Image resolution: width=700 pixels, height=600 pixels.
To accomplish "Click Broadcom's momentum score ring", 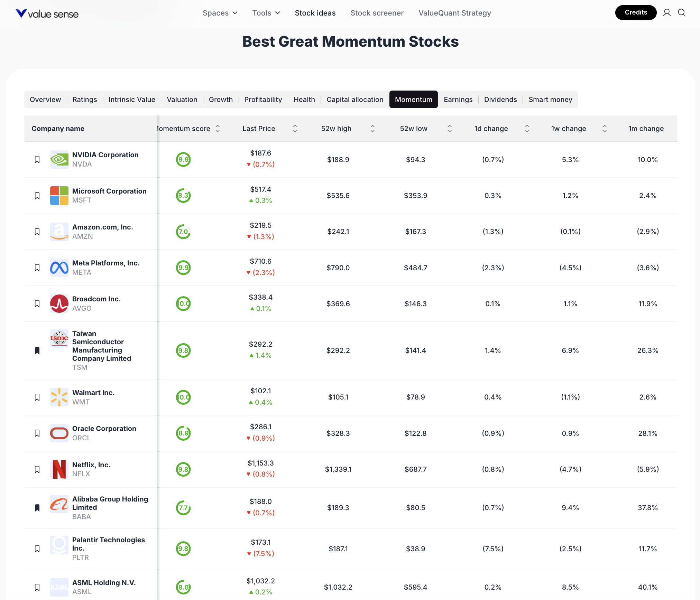I will pyautogui.click(x=183, y=304).
